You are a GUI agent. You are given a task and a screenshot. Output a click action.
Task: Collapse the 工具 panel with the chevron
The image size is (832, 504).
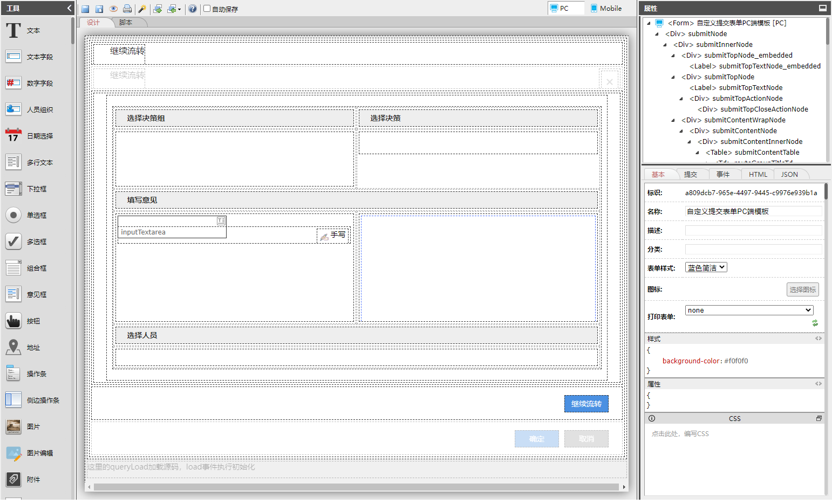69,8
